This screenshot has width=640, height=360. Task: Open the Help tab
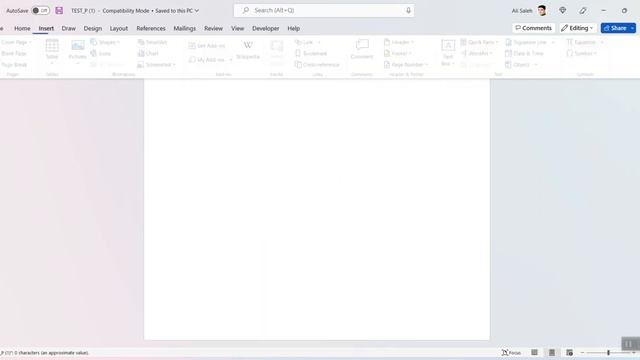pyautogui.click(x=293, y=28)
